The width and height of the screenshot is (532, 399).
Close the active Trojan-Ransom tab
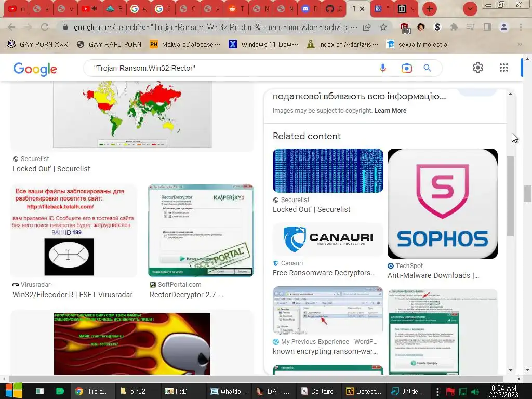pos(362,9)
